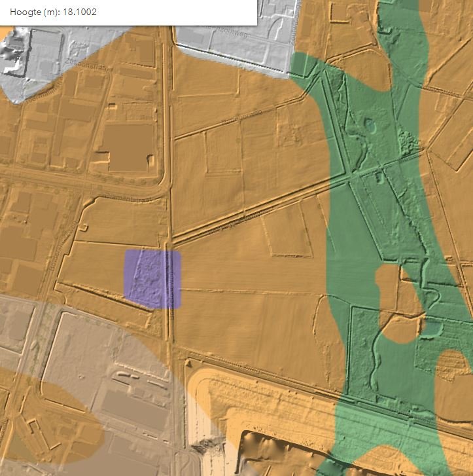Select the orange round patch at right edge
Viewport: 473px width, 476px height.
(455, 367)
